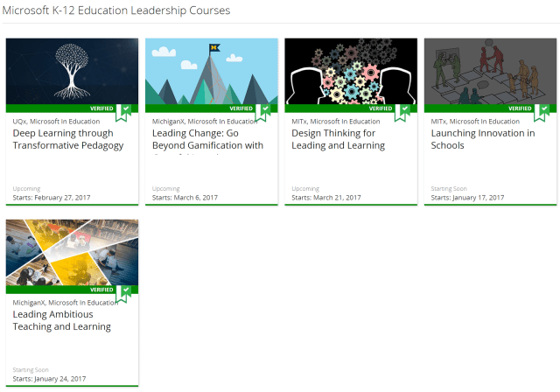
Task: Click the Microsoft K-12 Education Leadership Courses heading
Action: pos(116,10)
